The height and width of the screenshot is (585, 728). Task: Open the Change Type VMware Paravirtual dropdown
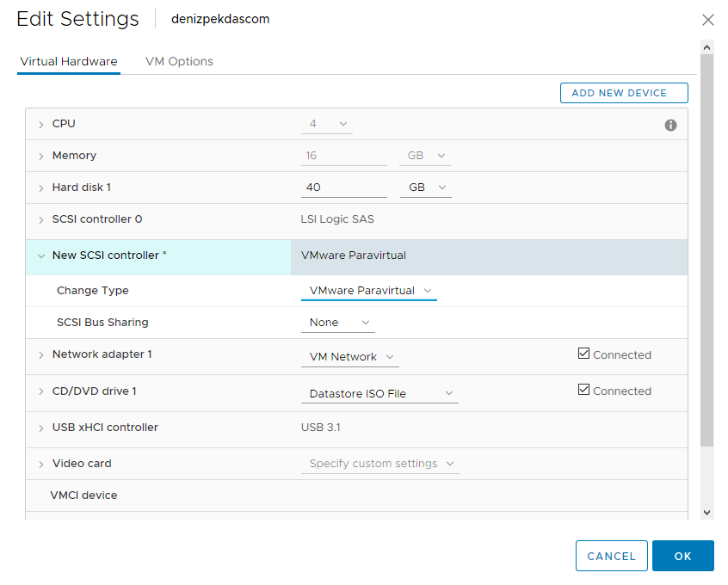coord(369,291)
